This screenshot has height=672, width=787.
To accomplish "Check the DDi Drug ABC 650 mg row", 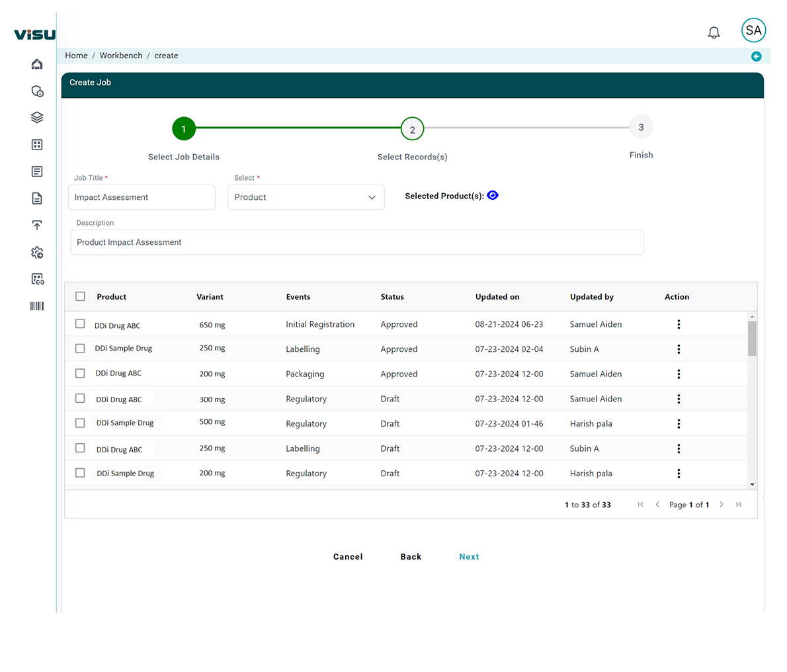I will click(x=80, y=324).
